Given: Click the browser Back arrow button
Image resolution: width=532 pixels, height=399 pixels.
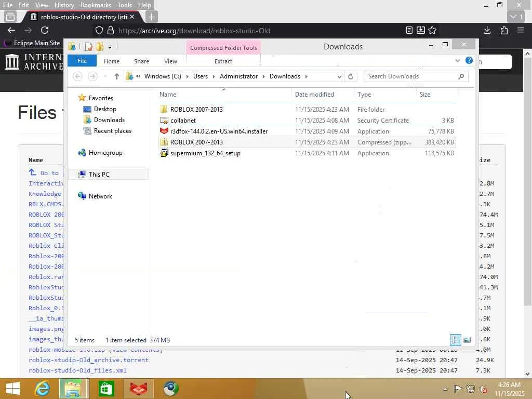Looking at the screenshot, I should coord(11,31).
